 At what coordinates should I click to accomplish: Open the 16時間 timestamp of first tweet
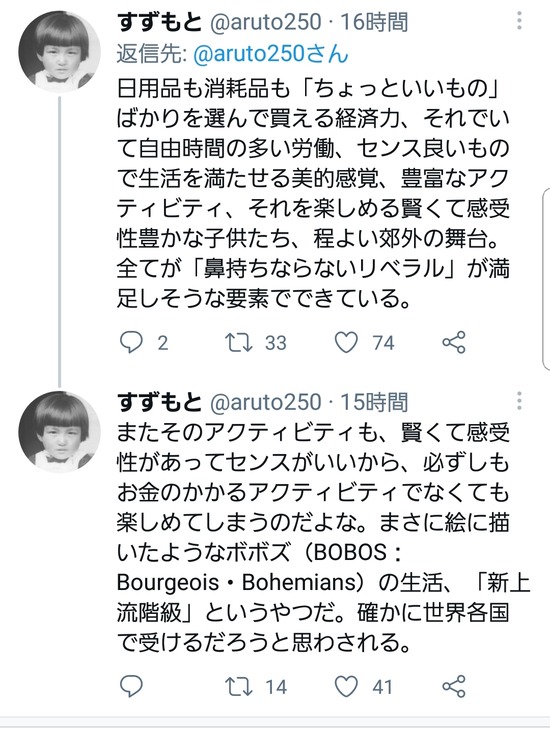tap(374, 22)
